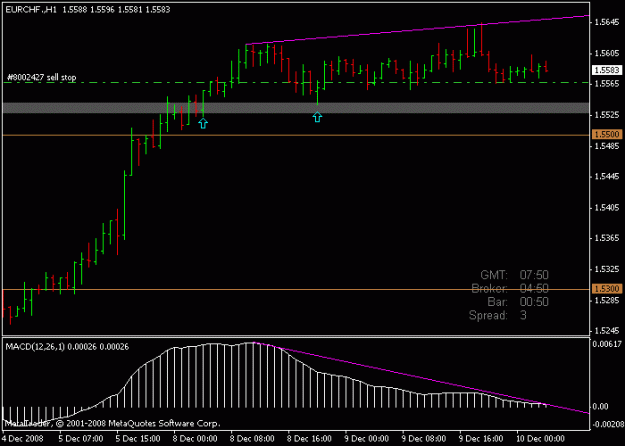Click the orange 1.5300 price level tag
Viewport: 625px width, 446px height.
click(607, 289)
